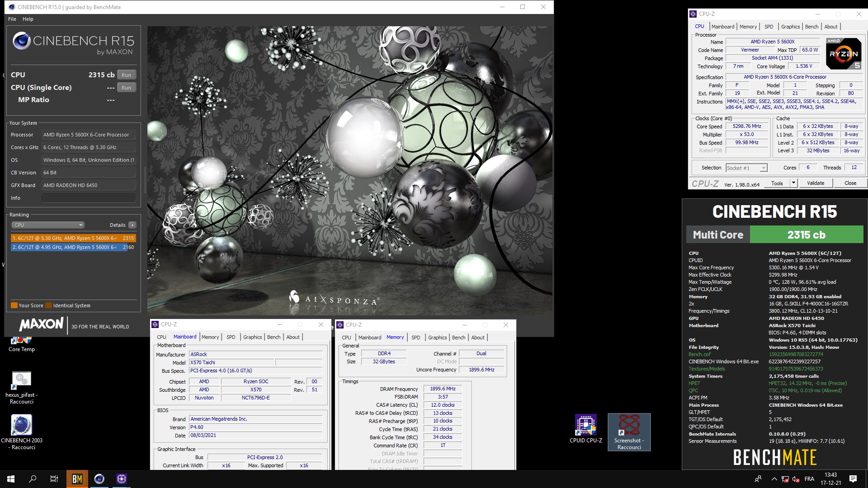Run the CPU multi-core benchmark
Image resolution: width=868 pixels, height=488 pixels.
[x=127, y=75]
